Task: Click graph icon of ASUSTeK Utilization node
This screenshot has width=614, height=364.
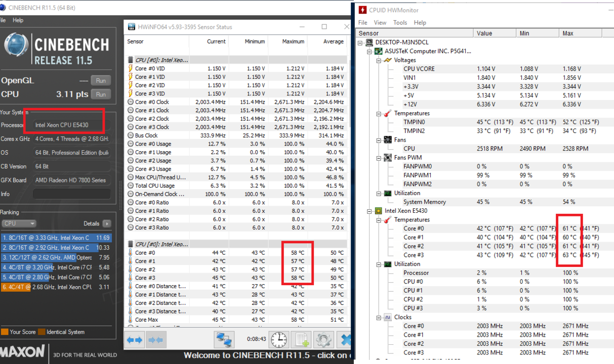Action: point(387,193)
